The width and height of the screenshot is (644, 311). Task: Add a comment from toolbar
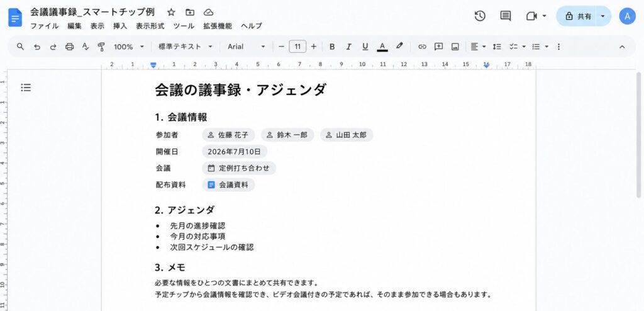(x=438, y=47)
